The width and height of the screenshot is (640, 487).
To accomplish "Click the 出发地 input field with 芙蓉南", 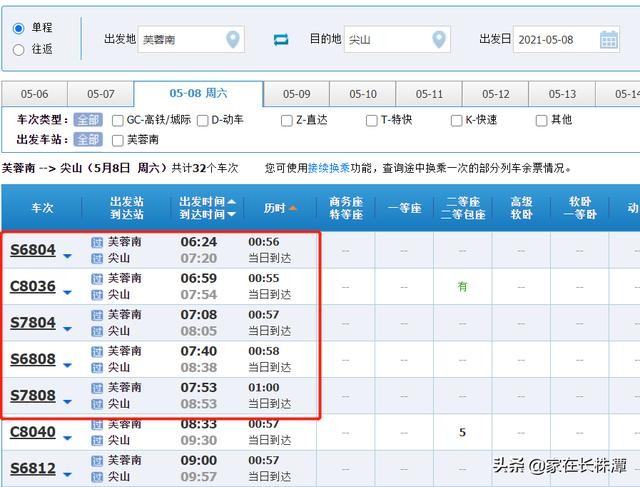I will pos(191,39).
